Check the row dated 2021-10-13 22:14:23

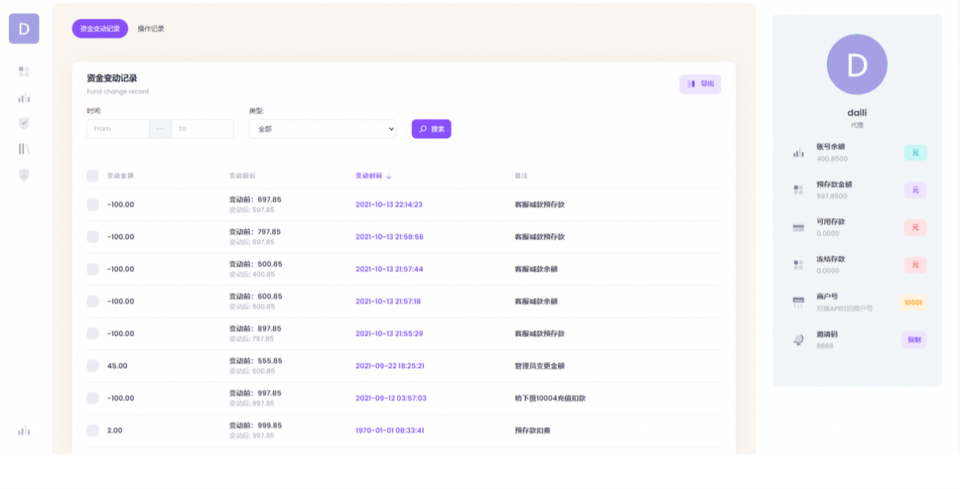point(93,204)
